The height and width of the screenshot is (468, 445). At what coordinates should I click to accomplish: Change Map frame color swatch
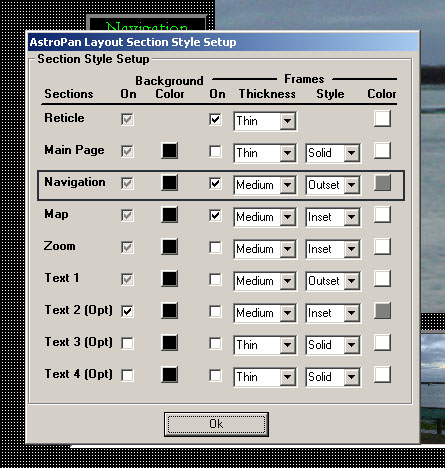pyautogui.click(x=382, y=215)
